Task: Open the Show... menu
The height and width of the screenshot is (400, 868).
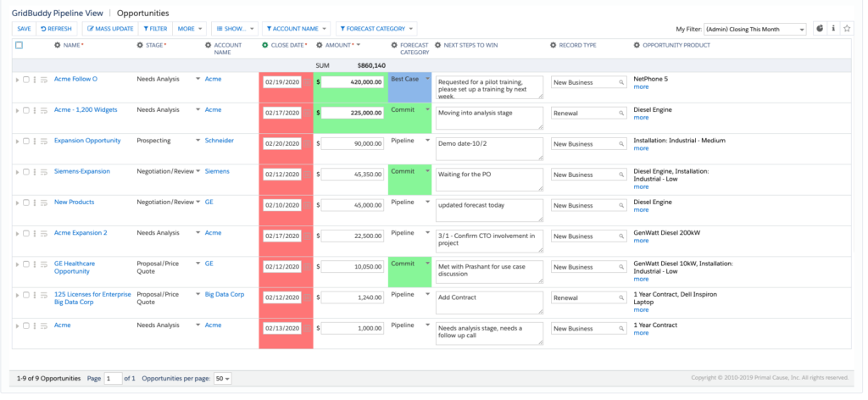Action: [235, 29]
